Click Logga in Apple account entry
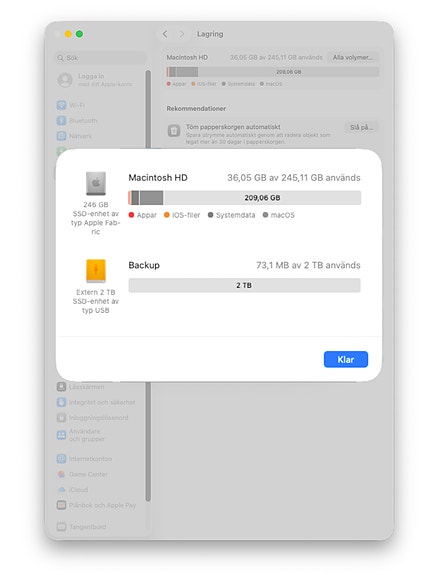 click(x=95, y=80)
